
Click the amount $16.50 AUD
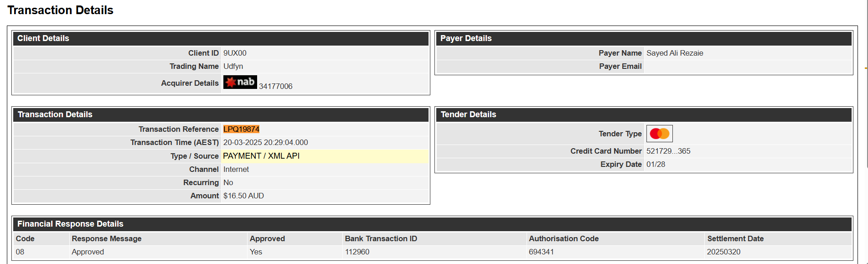[x=243, y=196]
